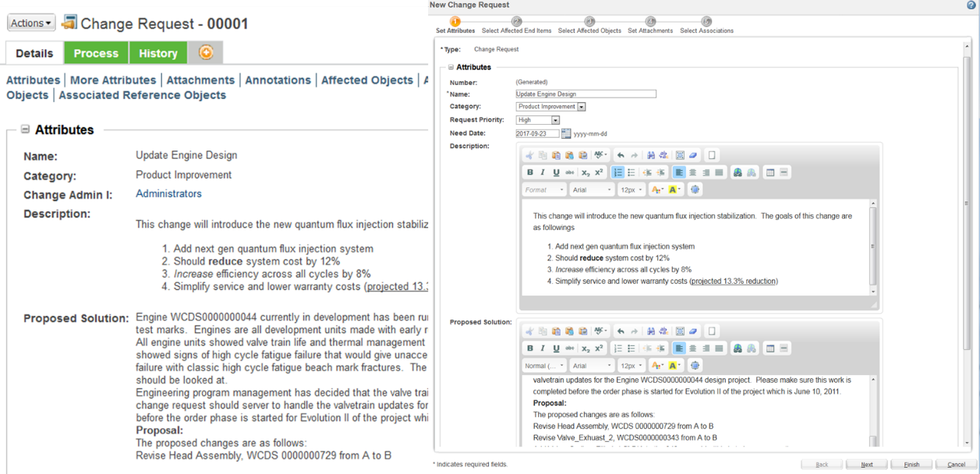
Task: Collapse Attributes section in New Change Request
Action: coord(451,68)
